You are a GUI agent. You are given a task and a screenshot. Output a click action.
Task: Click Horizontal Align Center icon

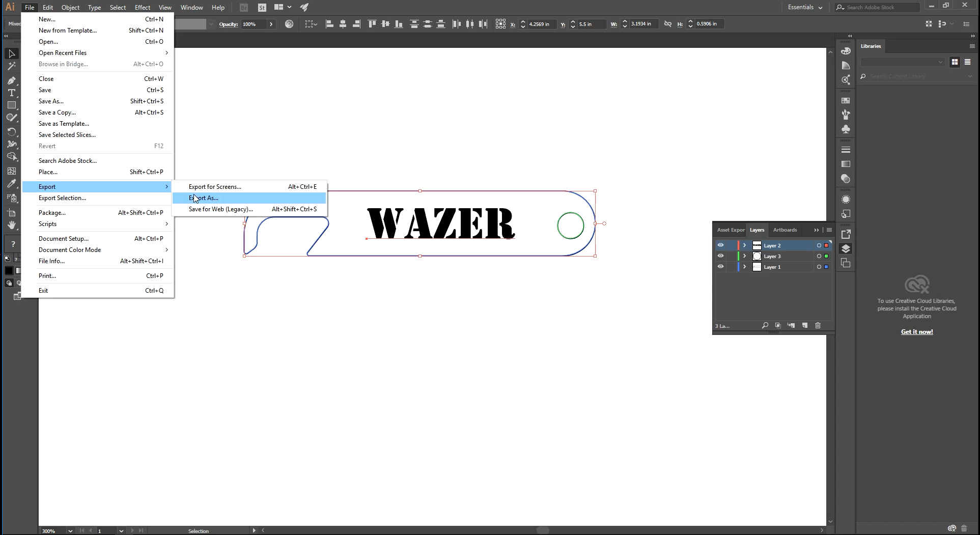[x=343, y=24]
